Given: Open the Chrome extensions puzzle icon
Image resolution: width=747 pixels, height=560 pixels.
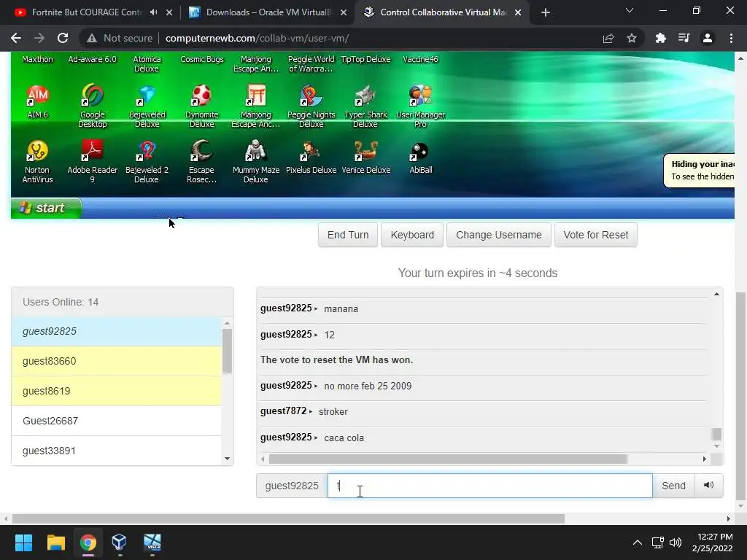Looking at the screenshot, I should pyautogui.click(x=660, y=38).
